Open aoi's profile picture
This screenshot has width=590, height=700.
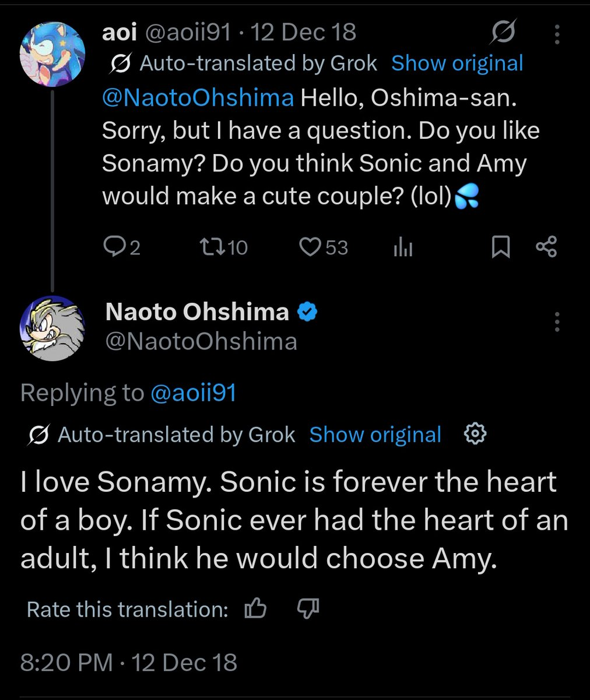click(x=52, y=53)
